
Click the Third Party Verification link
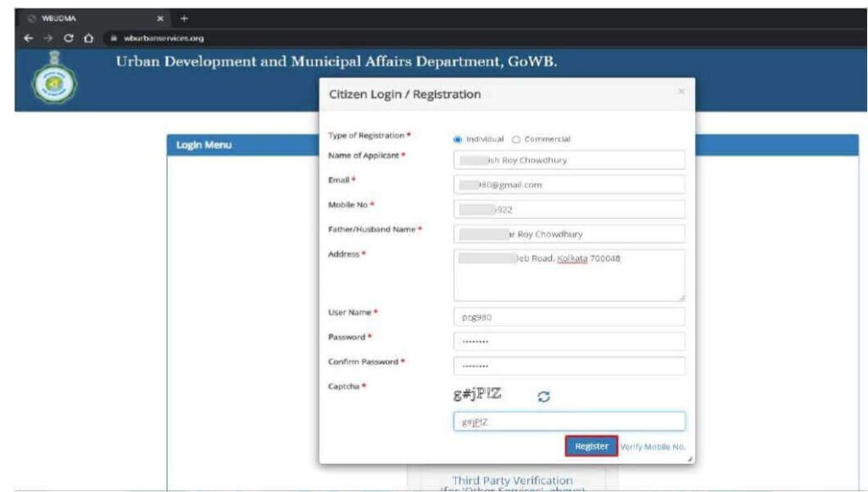tap(512, 480)
